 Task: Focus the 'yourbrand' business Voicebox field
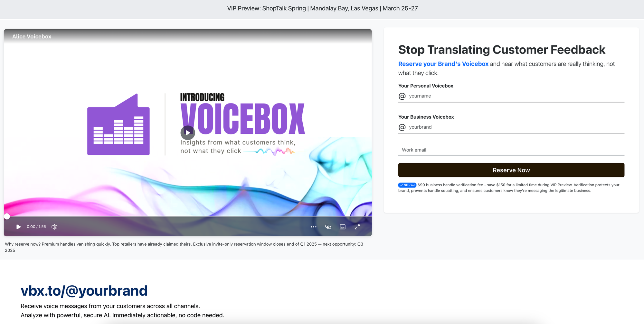(515, 127)
